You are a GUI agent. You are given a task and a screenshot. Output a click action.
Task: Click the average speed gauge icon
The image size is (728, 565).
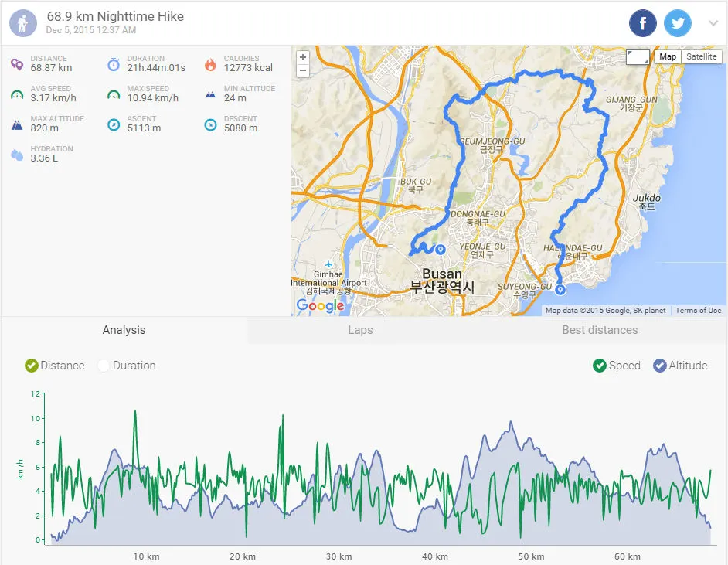17,95
